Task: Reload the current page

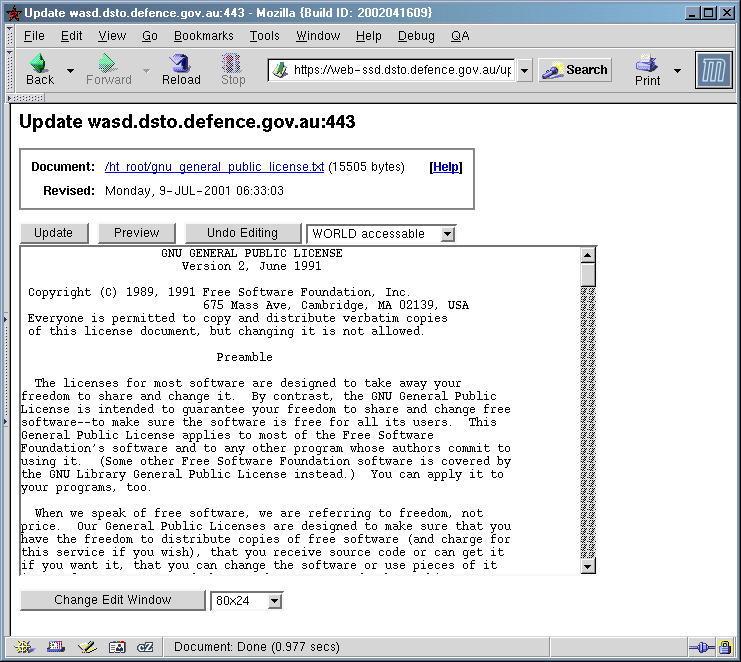Action: [x=181, y=69]
